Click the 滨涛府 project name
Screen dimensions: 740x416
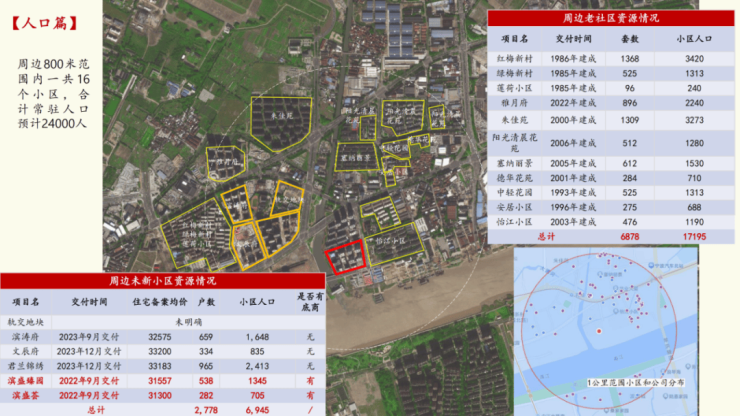[x=25, y=337]
